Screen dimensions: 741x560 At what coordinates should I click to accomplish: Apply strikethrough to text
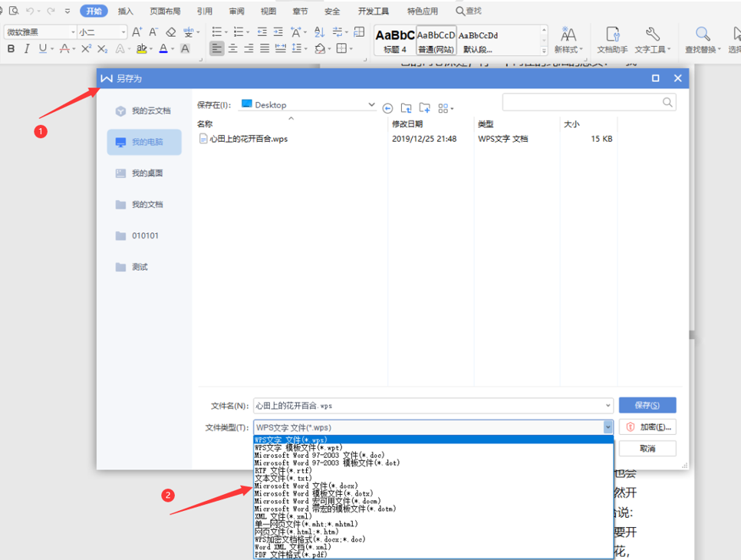pyautogui.click(x=64, y=48)
